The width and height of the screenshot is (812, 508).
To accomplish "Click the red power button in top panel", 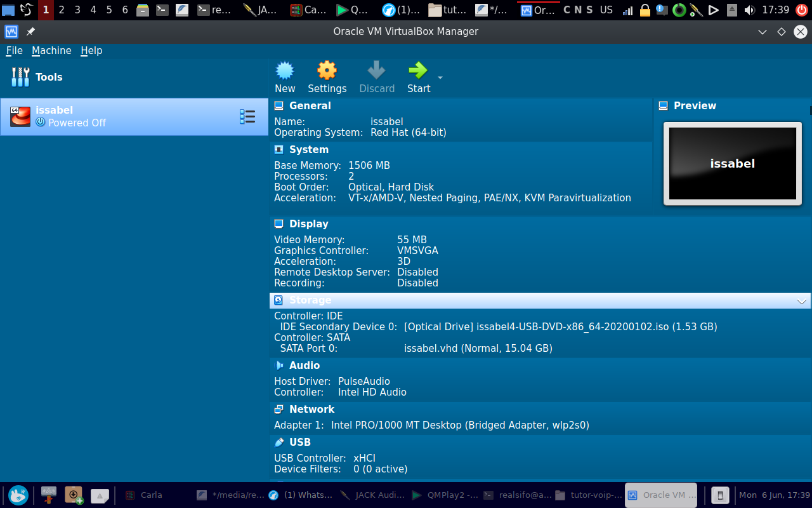I will (802, 10).
